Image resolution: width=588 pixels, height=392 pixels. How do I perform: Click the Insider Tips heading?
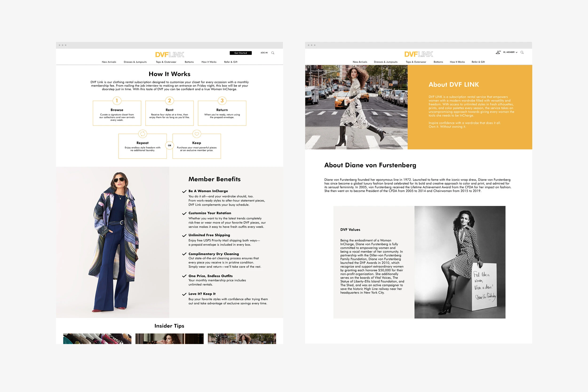click(169, 326)
